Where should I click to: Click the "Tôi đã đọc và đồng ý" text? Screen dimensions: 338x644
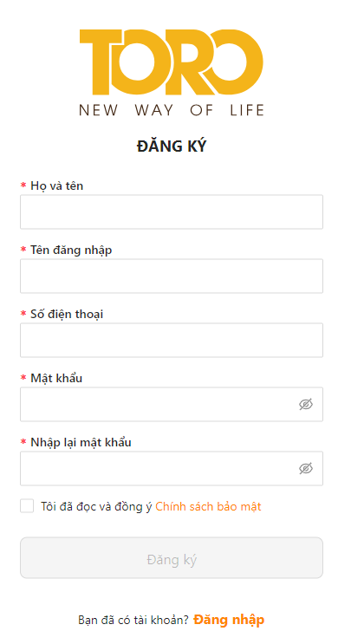point(96,506)
